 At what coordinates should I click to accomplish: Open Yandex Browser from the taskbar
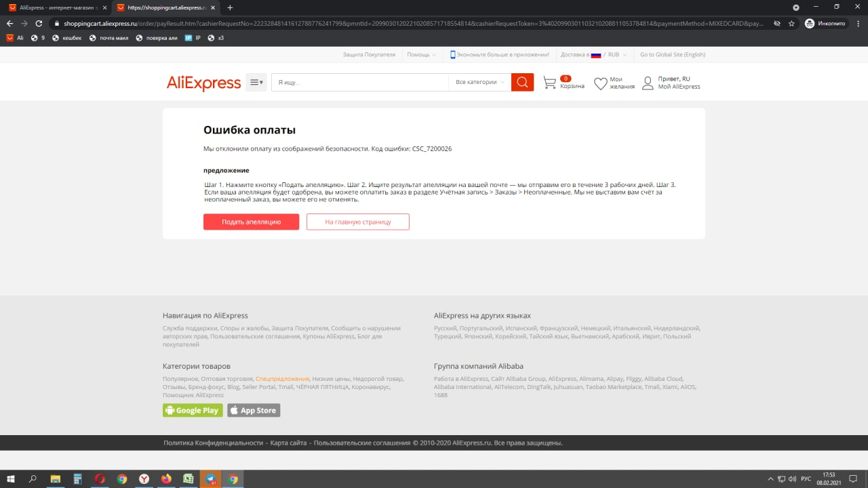tap(144, 479)
